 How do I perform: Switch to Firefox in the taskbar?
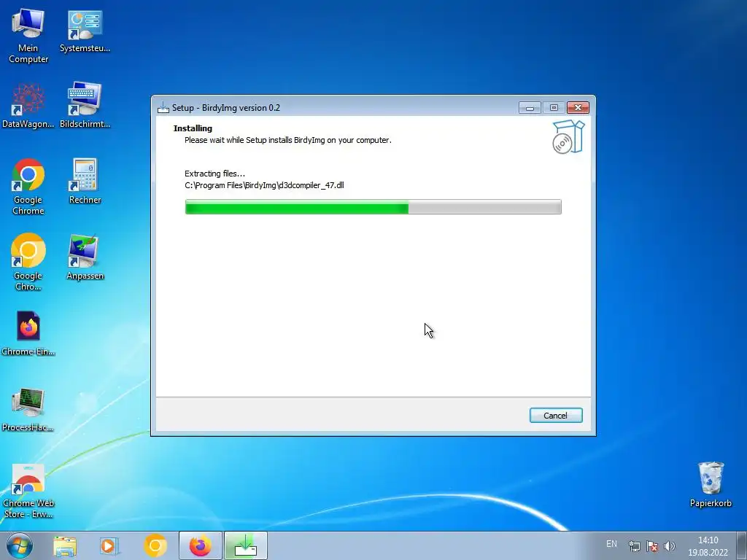[201, 545]
